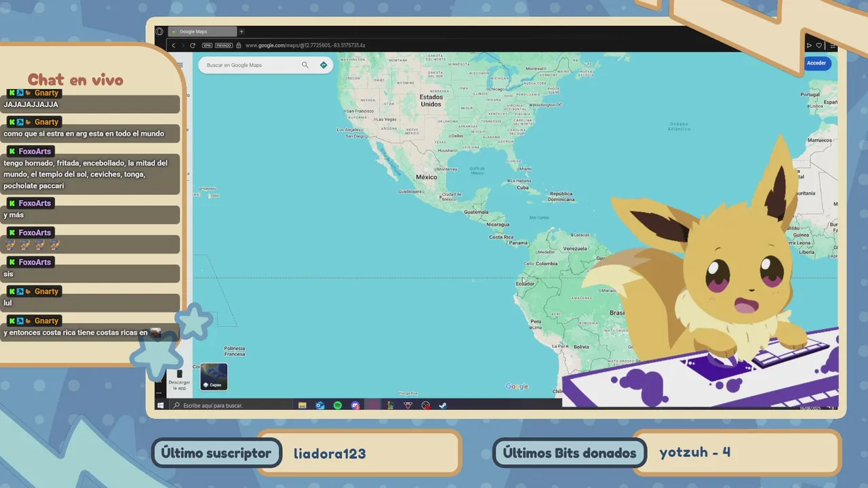Screen dimensions: 868x488
Task: Click the Venezuela label on map
Action: (x=575, y=249)
